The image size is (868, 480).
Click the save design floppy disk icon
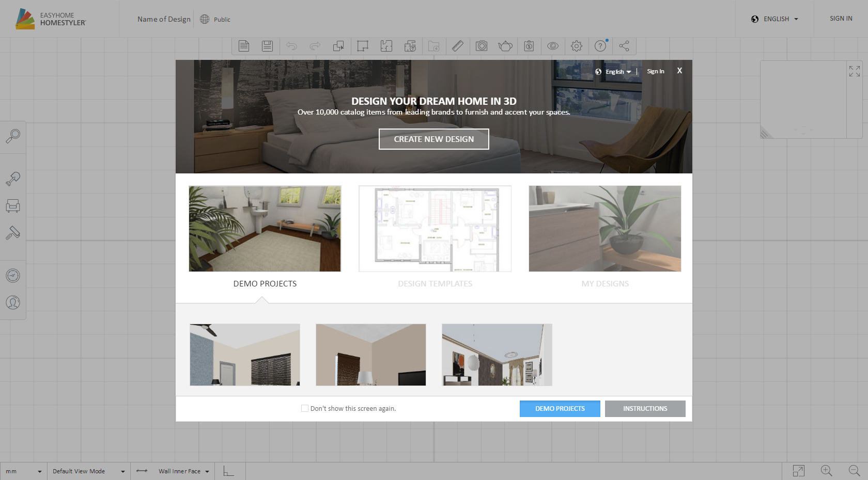point(267,46)
